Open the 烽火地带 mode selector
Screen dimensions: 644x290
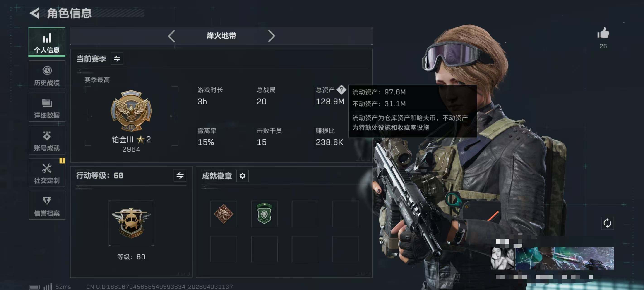(x=221, y=36)
